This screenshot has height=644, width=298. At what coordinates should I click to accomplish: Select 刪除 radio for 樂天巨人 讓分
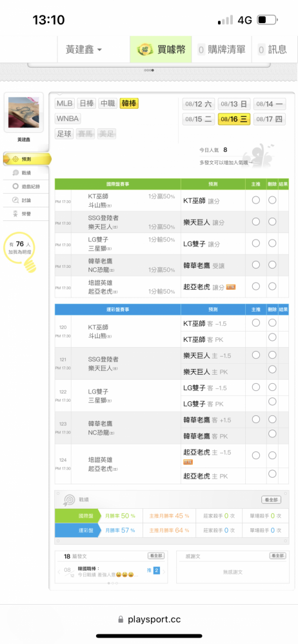coord(272,222)
